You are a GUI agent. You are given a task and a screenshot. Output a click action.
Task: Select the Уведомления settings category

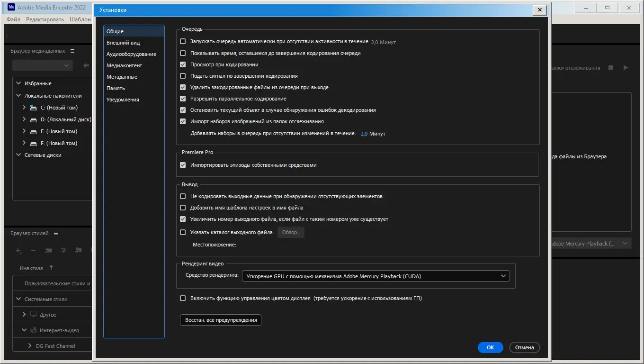pos(134,100)
